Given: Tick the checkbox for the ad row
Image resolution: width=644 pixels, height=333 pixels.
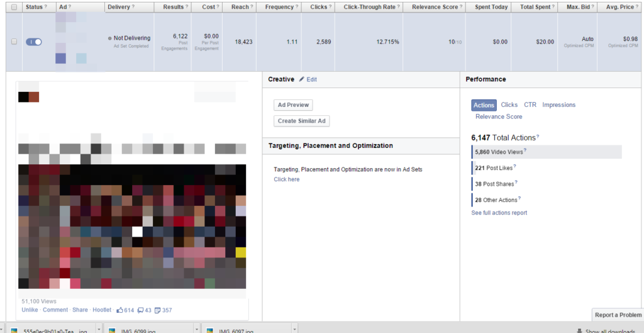Looking at the screenshot, I should coord(14,42).
